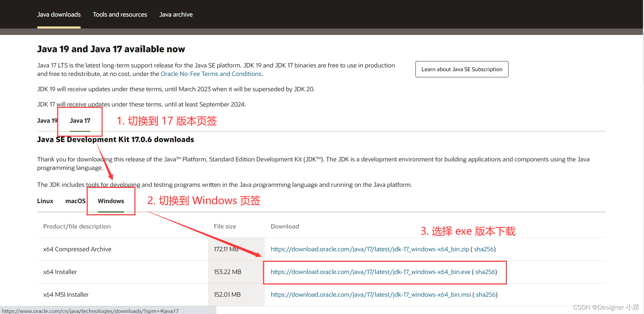Click the x64 MSI Installer row label
This screenshot has height=314, width=644.
click(66, 295)
